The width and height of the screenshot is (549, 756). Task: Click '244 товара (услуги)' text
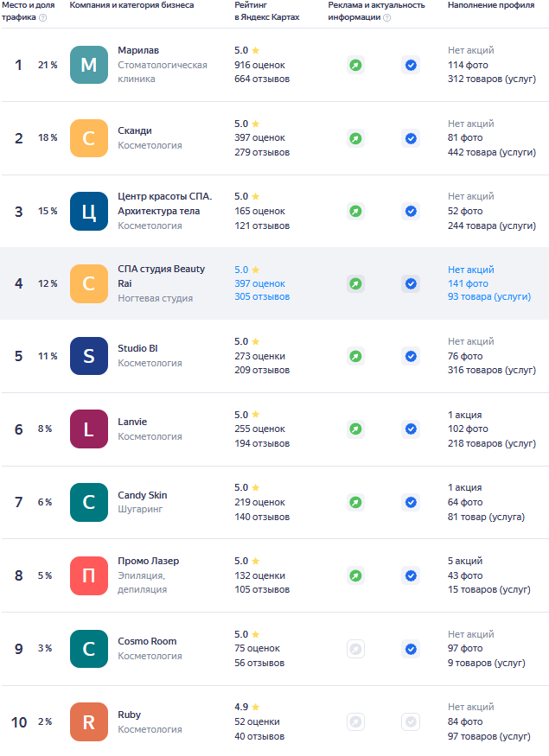coord(492,226)
